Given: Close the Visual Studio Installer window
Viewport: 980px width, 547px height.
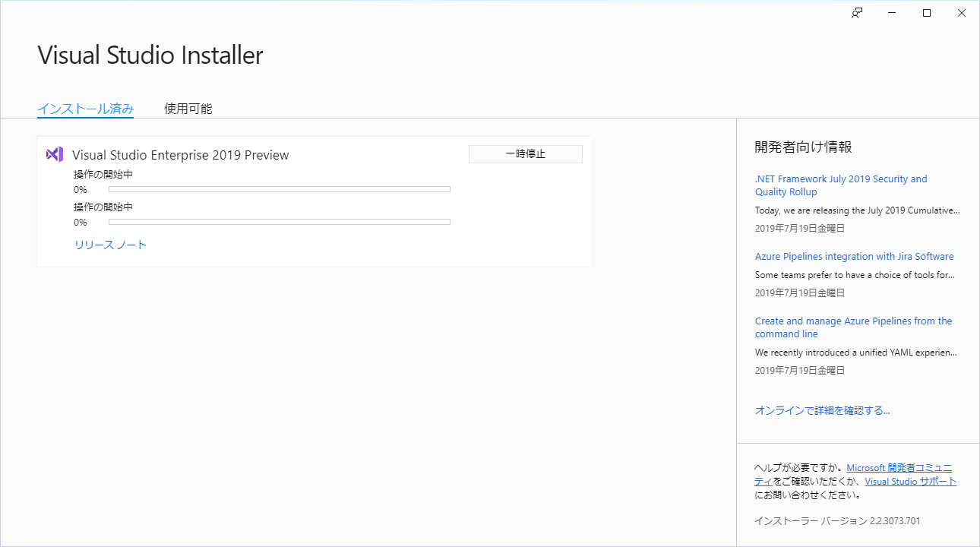Looking at the screenshot, I should click(962, 13).
